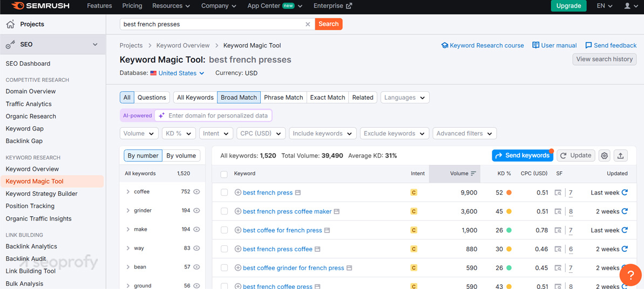Switch groups to By volume

181,156
